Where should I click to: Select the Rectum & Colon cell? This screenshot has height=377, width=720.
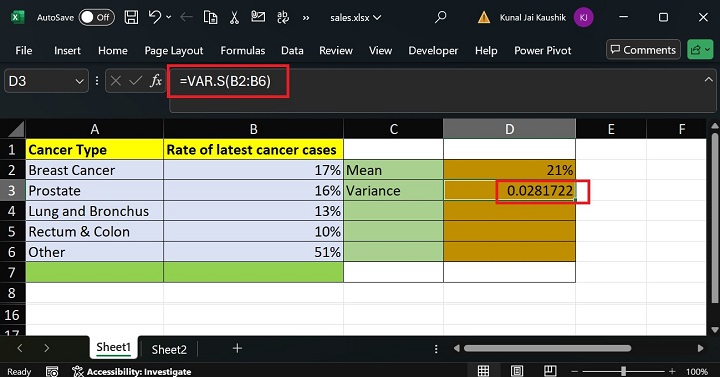pos(95,231)
